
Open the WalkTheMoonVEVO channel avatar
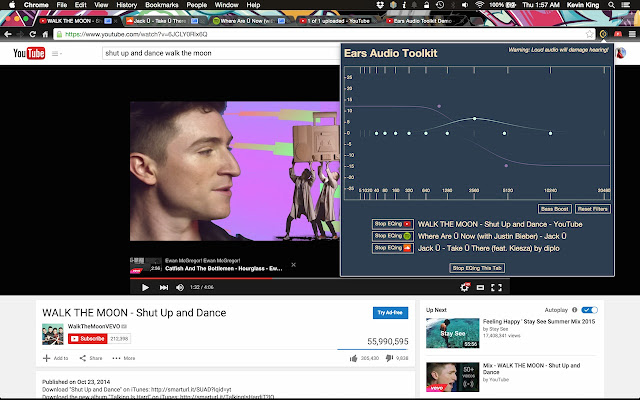coord(53,334)
